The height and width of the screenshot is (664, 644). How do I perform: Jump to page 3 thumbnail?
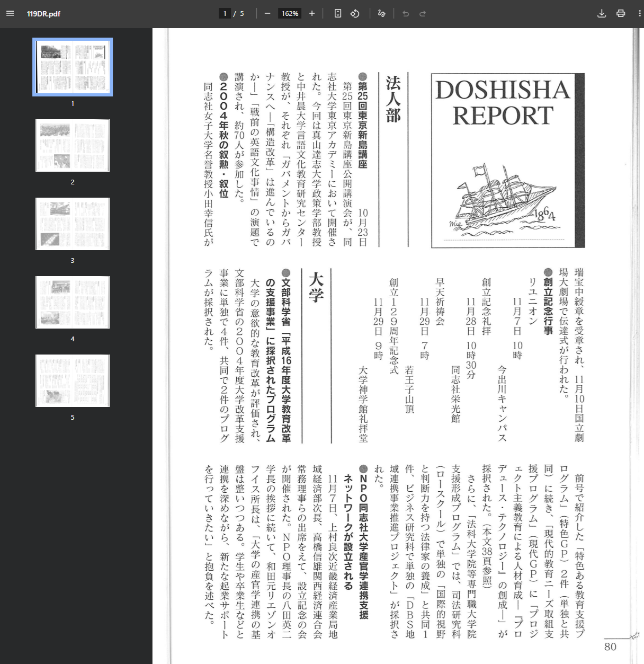[73, 224]
